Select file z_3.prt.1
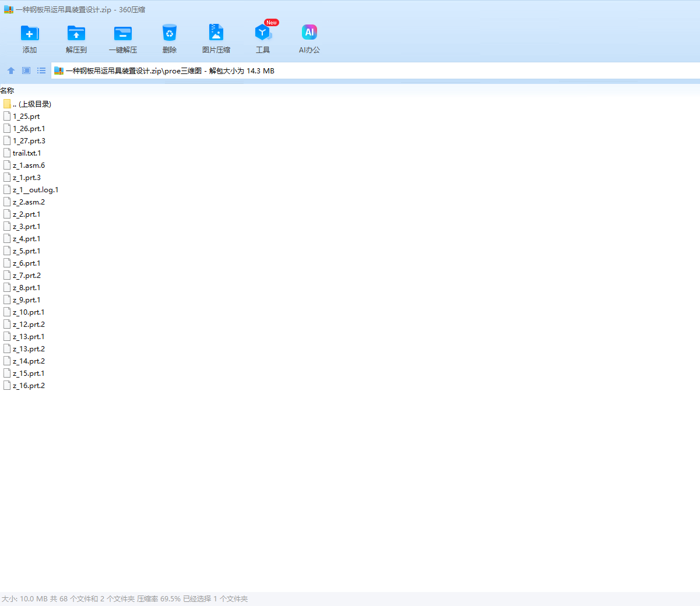700x606 pixels. 22,226
